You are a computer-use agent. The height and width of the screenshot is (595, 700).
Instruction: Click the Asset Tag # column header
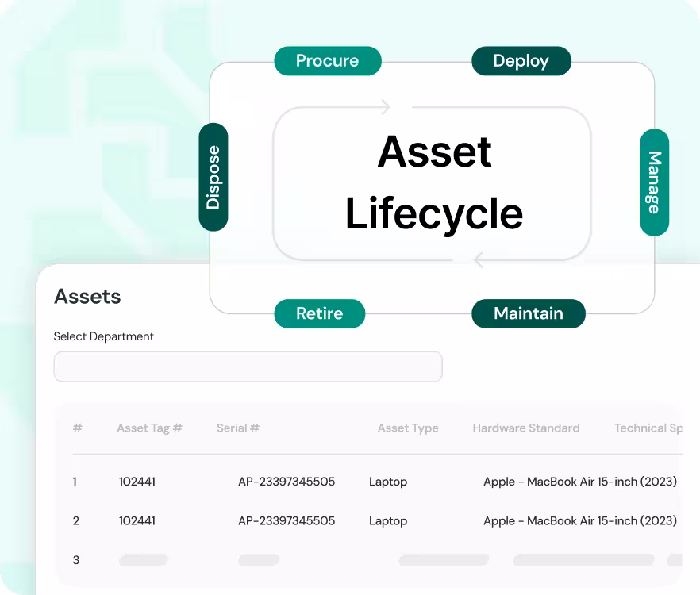pos(149,428)
